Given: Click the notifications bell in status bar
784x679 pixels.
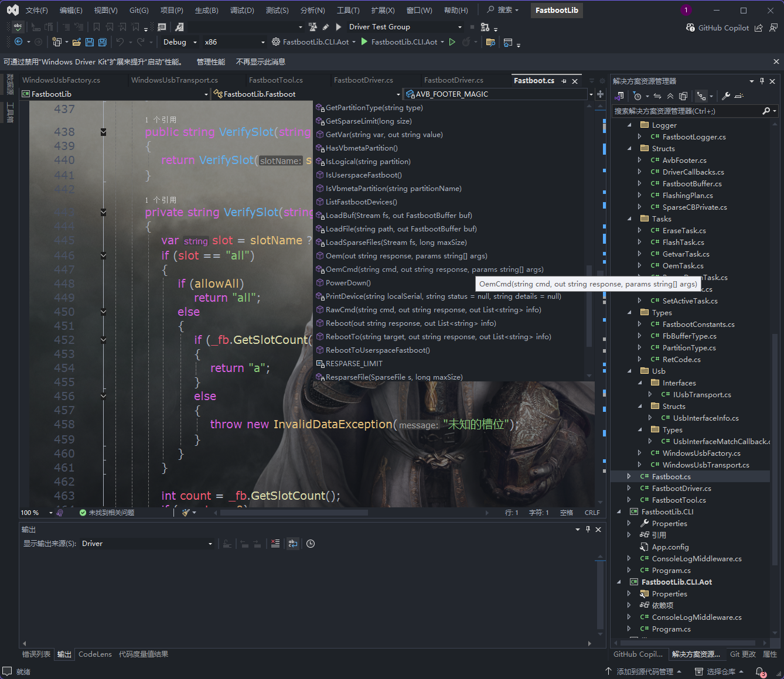Looking at the screenshot, I should (x=760, y=671).
